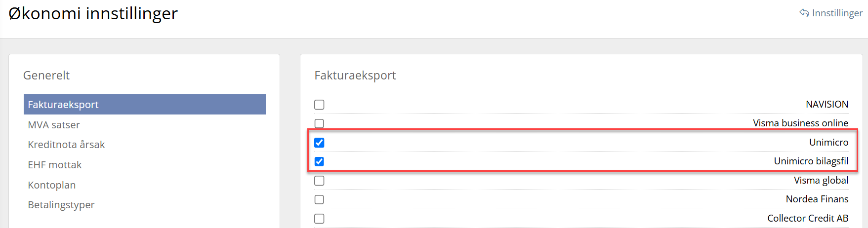The width and height of the screenshot is (868, 228).
Task: Enable the Nordea Finans checkbox
Action: tap(320, 199)
